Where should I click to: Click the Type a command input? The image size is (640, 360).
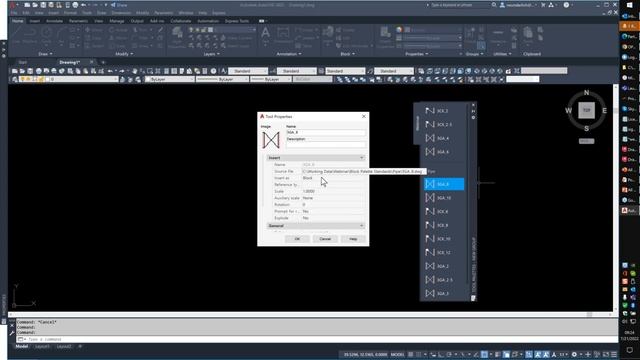tap(318, 339)
